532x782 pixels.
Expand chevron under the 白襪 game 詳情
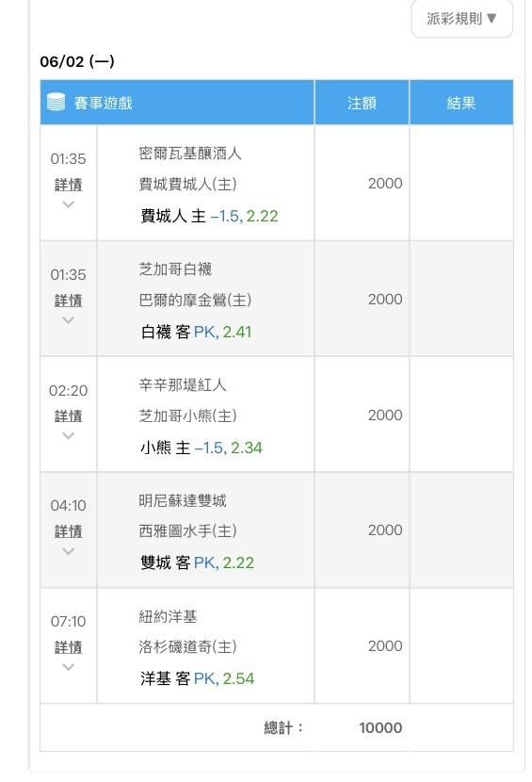(69, 320)
